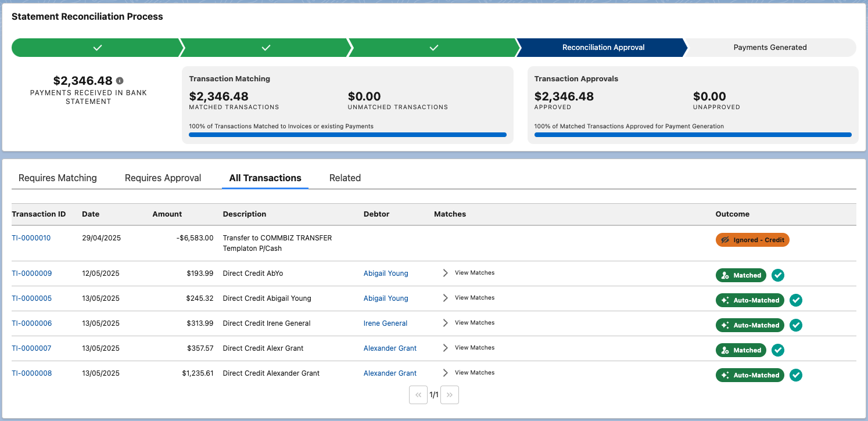Expand View Matches for Irene General's transaction
The height and width of the screenshot is (421, 868).
[444, 322]
